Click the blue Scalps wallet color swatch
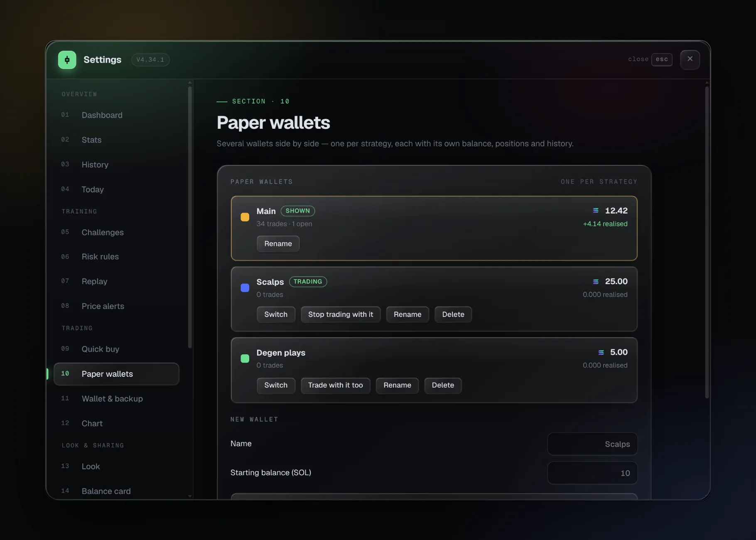The width and height of the screenshot is (756, 540). point(245,287)
